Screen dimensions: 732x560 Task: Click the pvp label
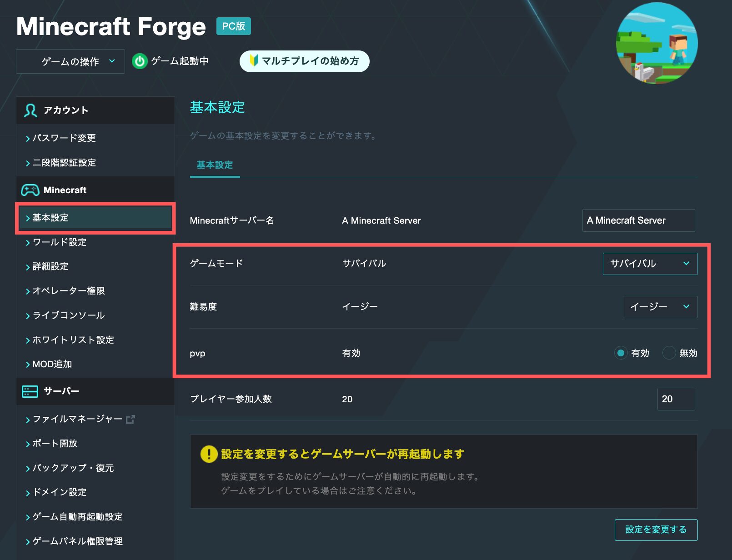[197, 354]
